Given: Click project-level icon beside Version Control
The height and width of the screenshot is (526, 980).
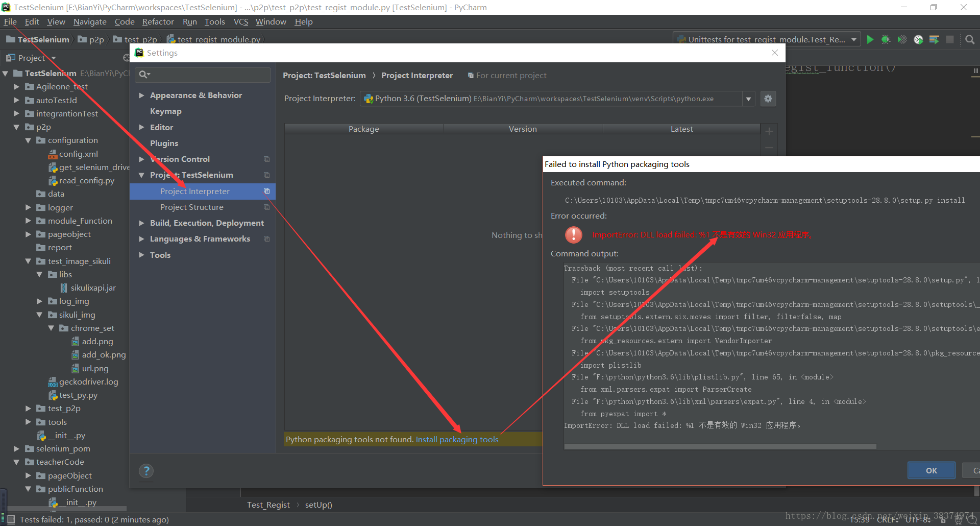Looking at the screenshot, I should coord(266,159).
